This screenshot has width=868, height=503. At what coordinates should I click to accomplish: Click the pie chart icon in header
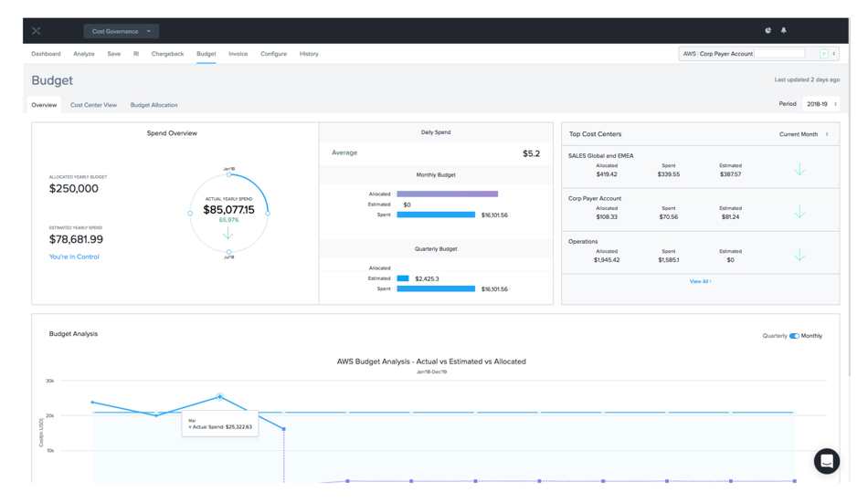point(767,30)
